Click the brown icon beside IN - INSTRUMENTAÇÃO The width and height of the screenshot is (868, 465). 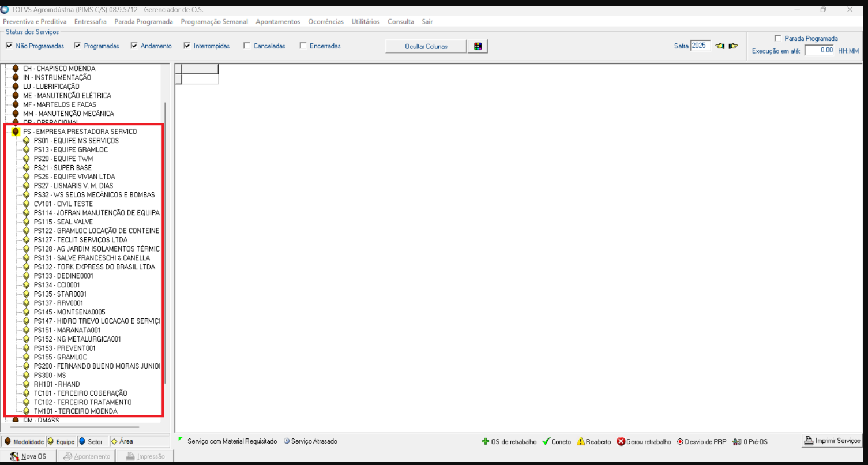pyautogui.click(x=16, y=77)
